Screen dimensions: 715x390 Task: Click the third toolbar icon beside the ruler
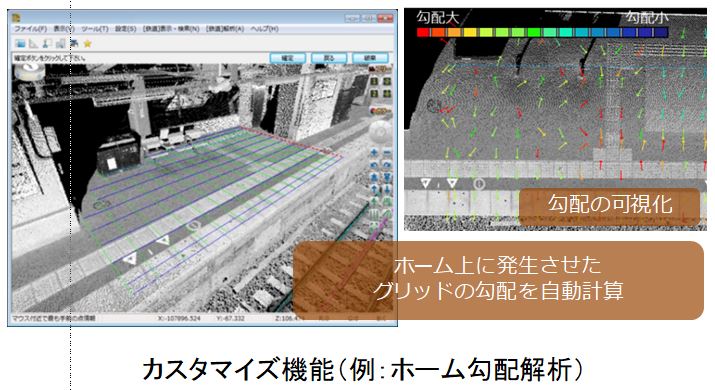click(x=47, y=43)
